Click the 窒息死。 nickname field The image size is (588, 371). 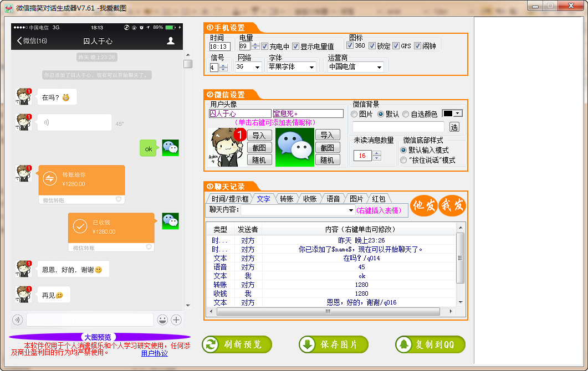point(308,114)
